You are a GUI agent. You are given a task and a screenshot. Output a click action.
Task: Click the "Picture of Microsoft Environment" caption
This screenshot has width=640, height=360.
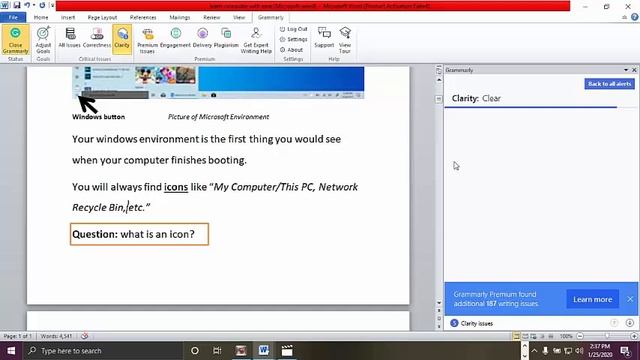click(218, 117)
